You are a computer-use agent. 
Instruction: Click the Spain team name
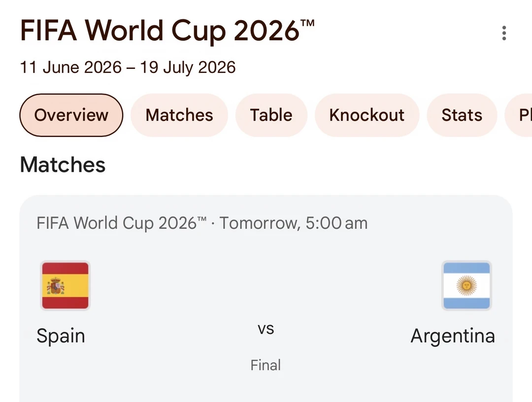click(61, 336)
